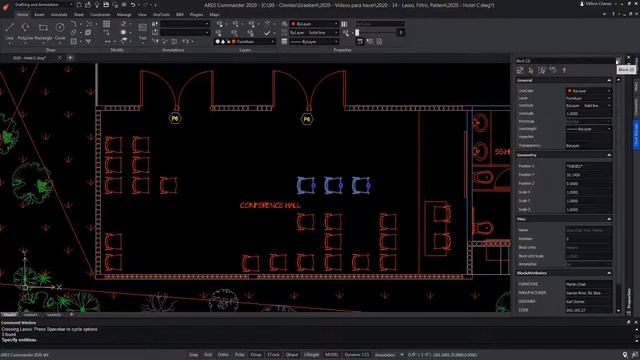The height and width of the screenshot is (360, 640).
Task: Click the ARES Commander application logo
Action: (5, 6)
